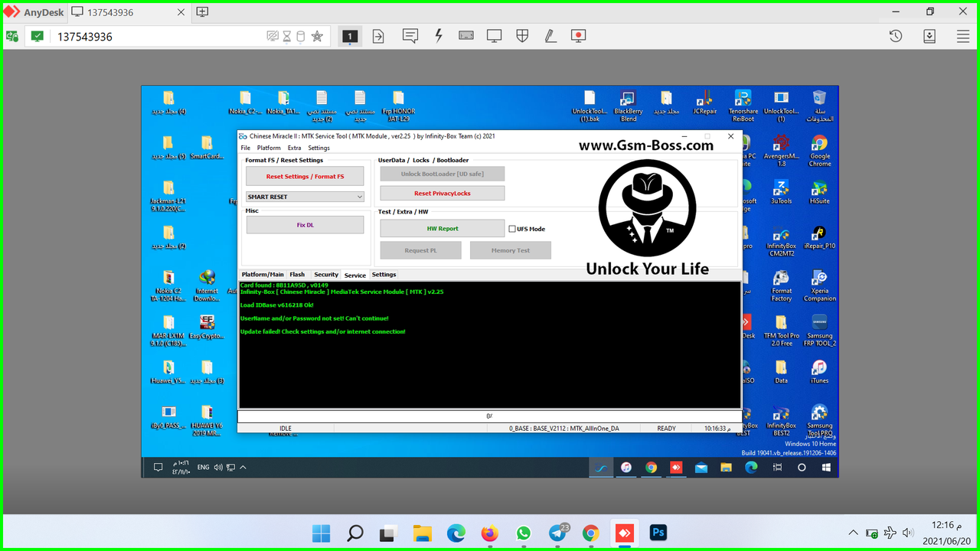Click the 0% progress bar
The height and width of the screenshot is (551, 980).
[489, 416]
